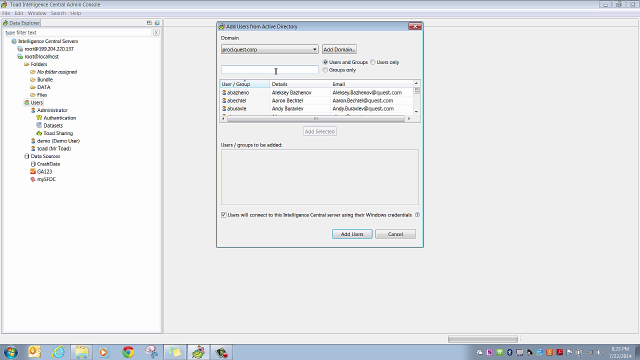The image size is (640, 360).
Task: Click the Add Users button
Action: (352, 234)
